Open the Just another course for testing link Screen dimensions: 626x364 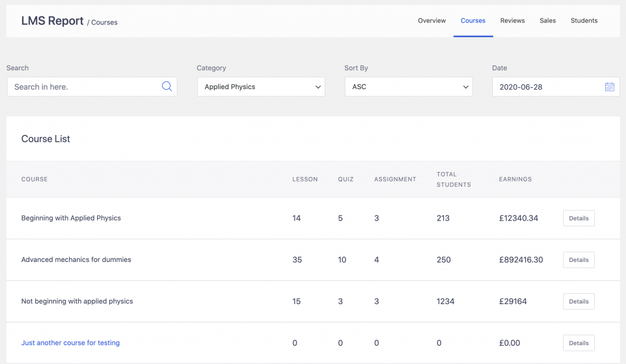[70, 343]
